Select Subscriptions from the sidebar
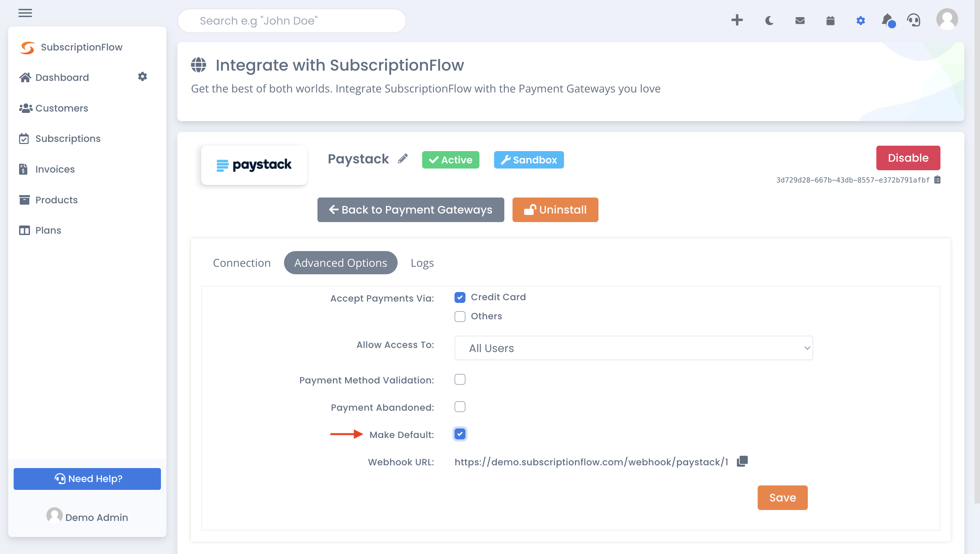Image resolution: width=980 pixels, height=554 pixels. (x=68, y=138)
